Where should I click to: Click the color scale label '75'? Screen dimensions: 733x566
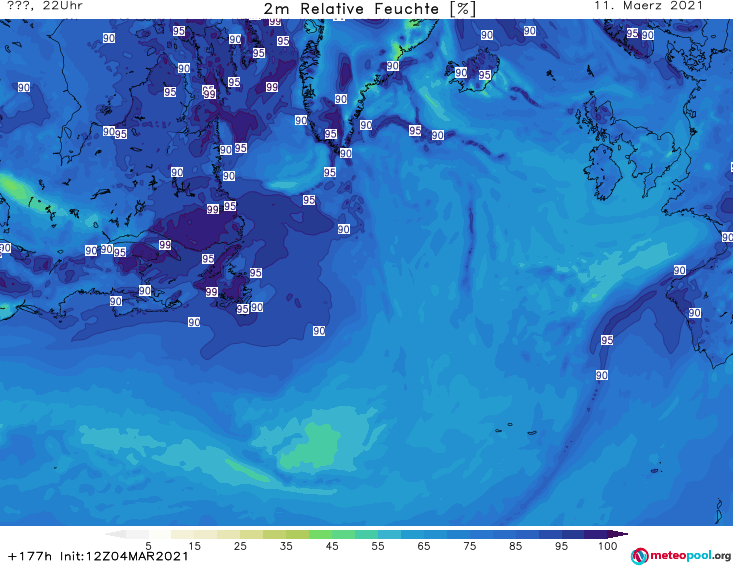[470, 546]
